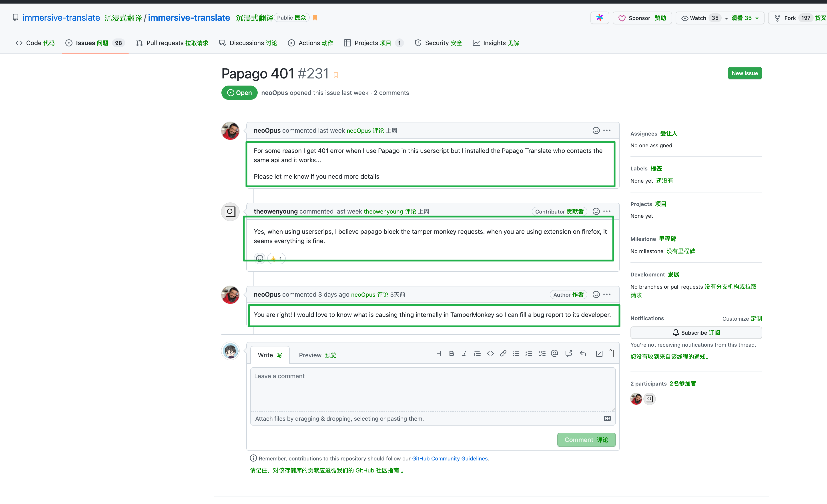The height and width of the screenshot is (504, 827).
Task: Subscribe to notifications for this thread
Action: pyautogui.click(x=696, y=332)
